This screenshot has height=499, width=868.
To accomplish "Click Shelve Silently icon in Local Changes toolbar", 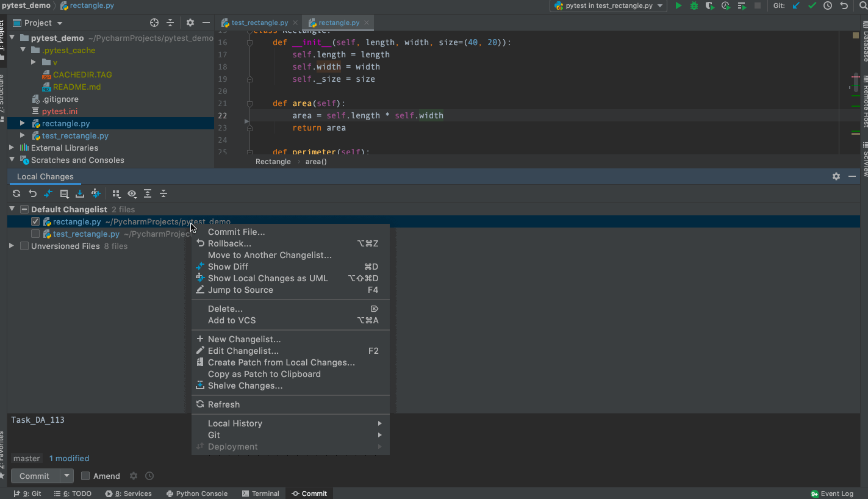I will click(x=80, y=193).
